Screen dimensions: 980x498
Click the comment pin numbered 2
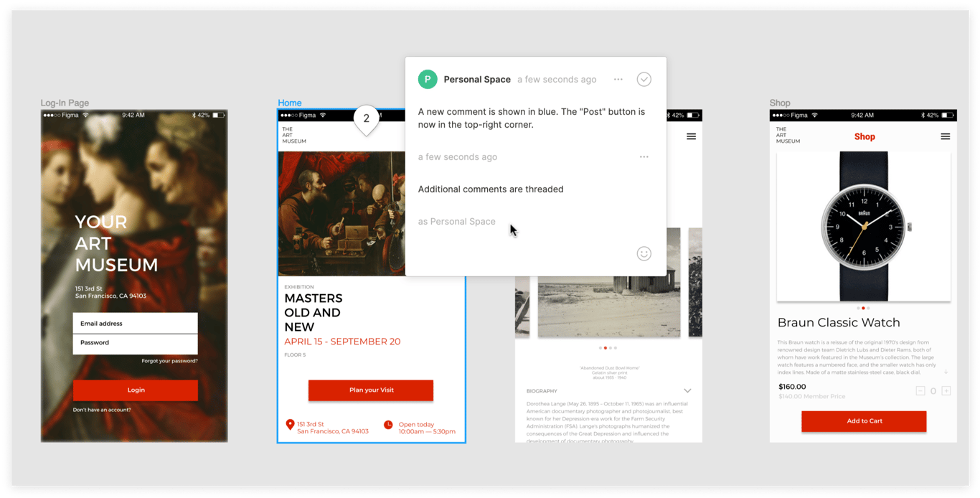tap(366, 119)
